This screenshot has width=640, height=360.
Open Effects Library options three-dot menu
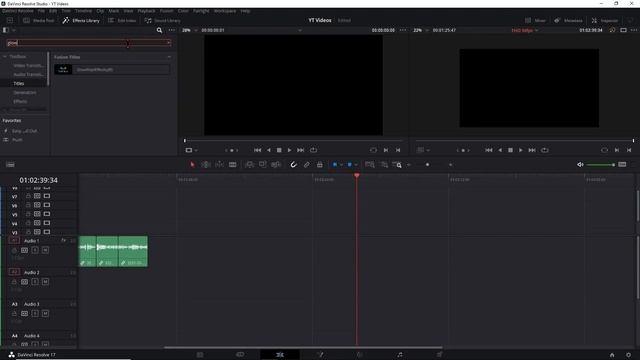point(171,30)
